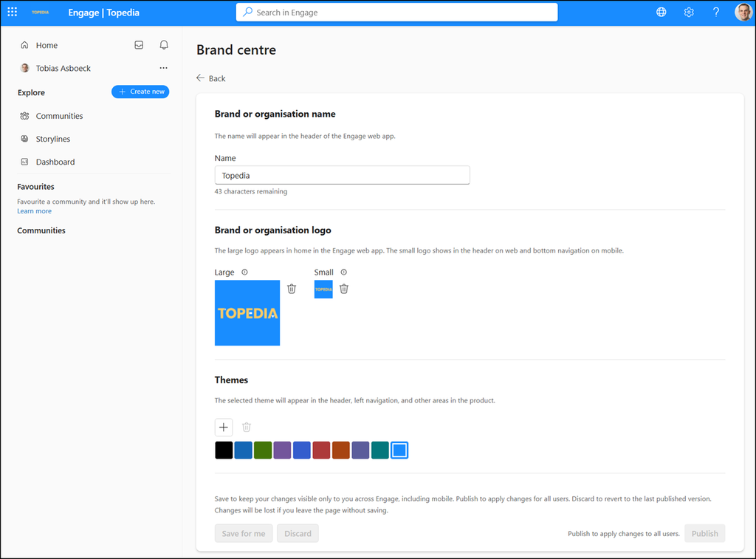
Task: Click the Favourites heading in sidebar
Action: pyautogui.click(x=35, y=187)
